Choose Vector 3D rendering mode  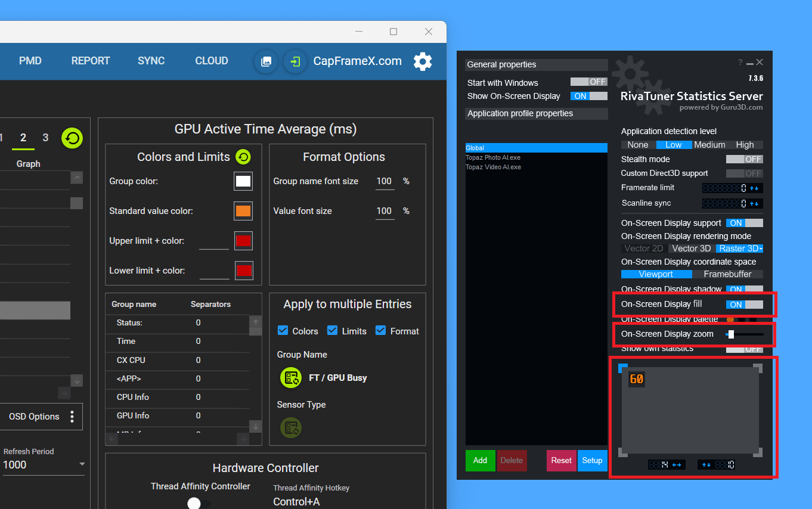click(692, 249)
